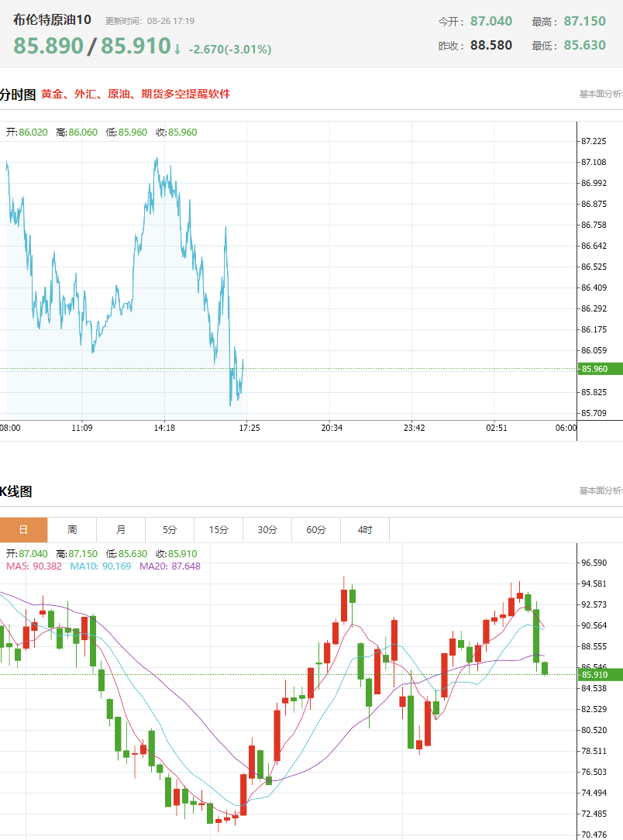
Task: Click the MA20 indicator label
Action: click(x=170, y=566)
